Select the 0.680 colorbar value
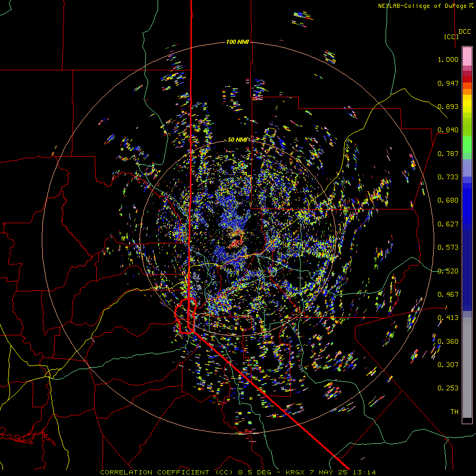The height and width of the screenshot is (476, 476). pos(448,200)
